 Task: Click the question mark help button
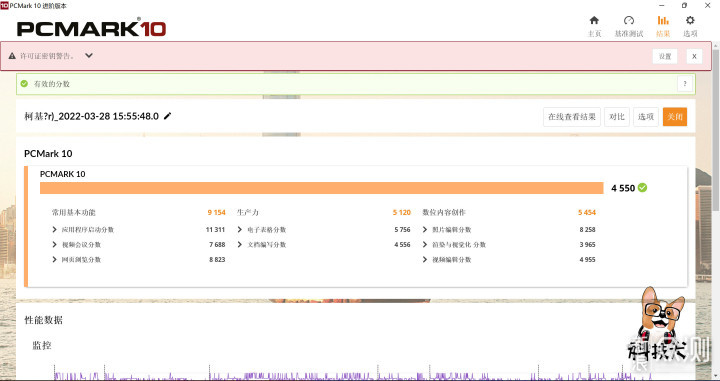tap(685, 84)
